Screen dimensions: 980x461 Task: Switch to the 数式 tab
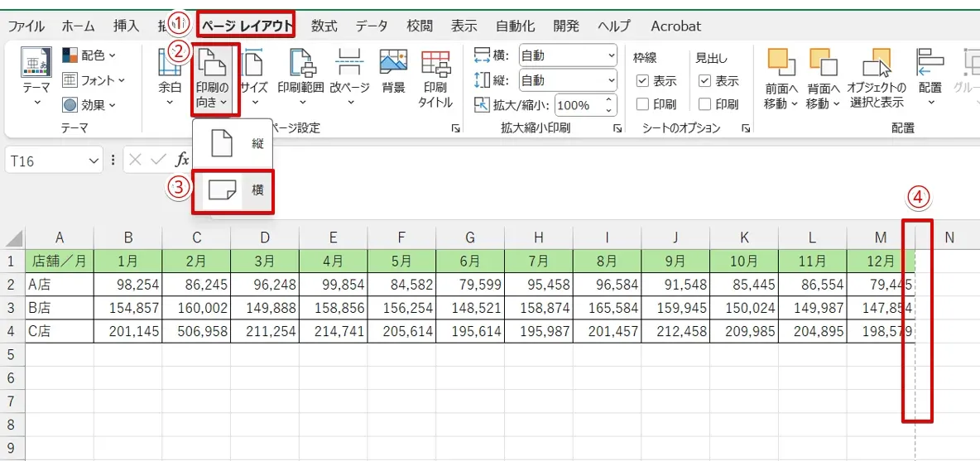324,26
